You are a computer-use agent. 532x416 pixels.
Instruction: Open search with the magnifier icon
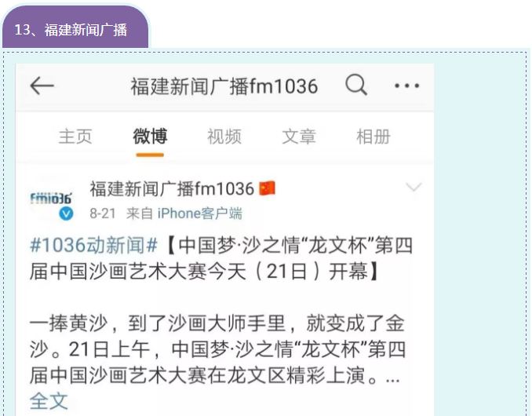356,85
